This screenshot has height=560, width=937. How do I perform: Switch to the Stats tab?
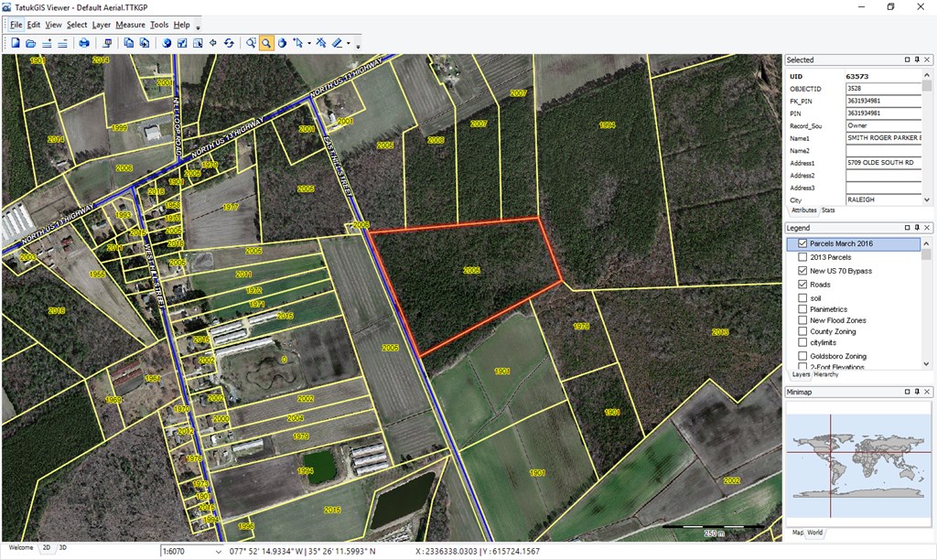click(x=828, y=210)
